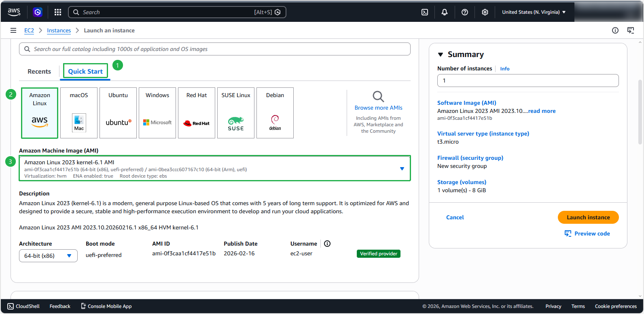Open the Architecture 64-bit (x86) dropdown

click(x=48, y=256)
